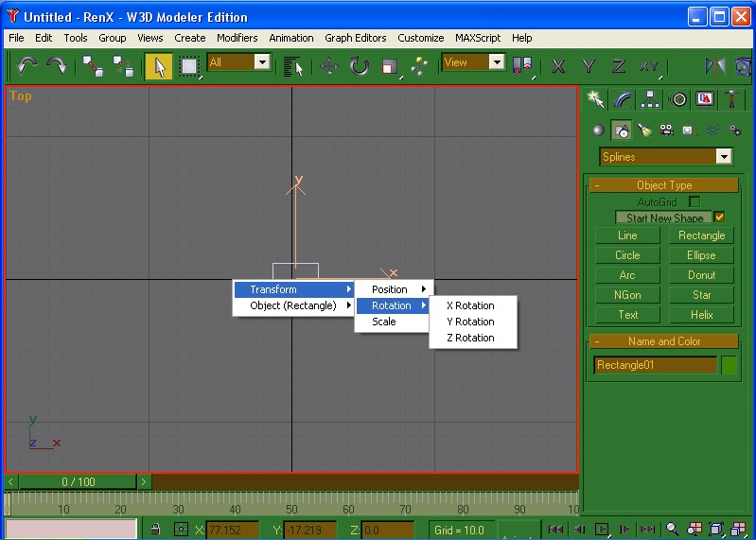Select the Rotate tool in the toolbar

(360, 65)
